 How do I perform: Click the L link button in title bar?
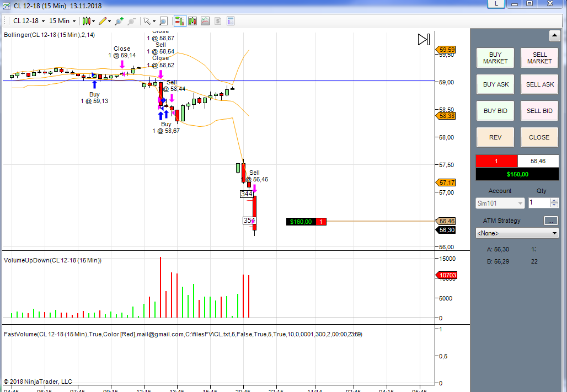point(496,4)
